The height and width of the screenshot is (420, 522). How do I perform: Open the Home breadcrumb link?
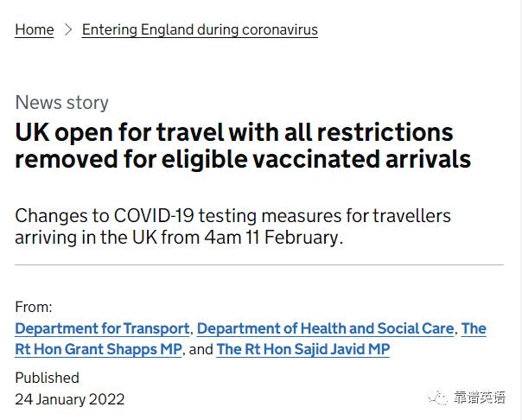[35, 29]
